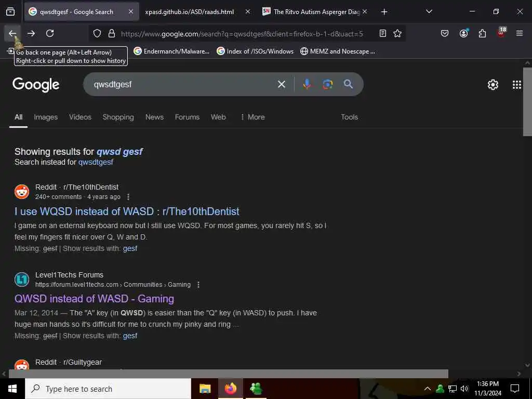
Task: Go back one page in Firefox
Action: [12, 33]
